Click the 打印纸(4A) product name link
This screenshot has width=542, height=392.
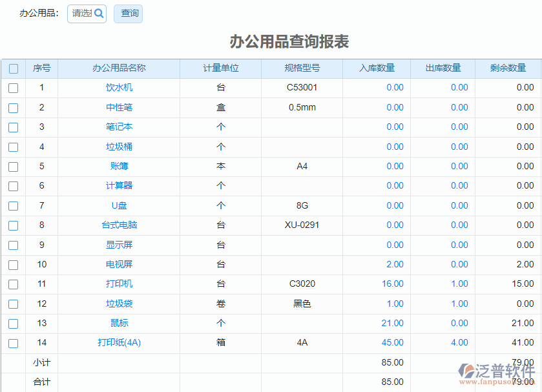[119, 343]
